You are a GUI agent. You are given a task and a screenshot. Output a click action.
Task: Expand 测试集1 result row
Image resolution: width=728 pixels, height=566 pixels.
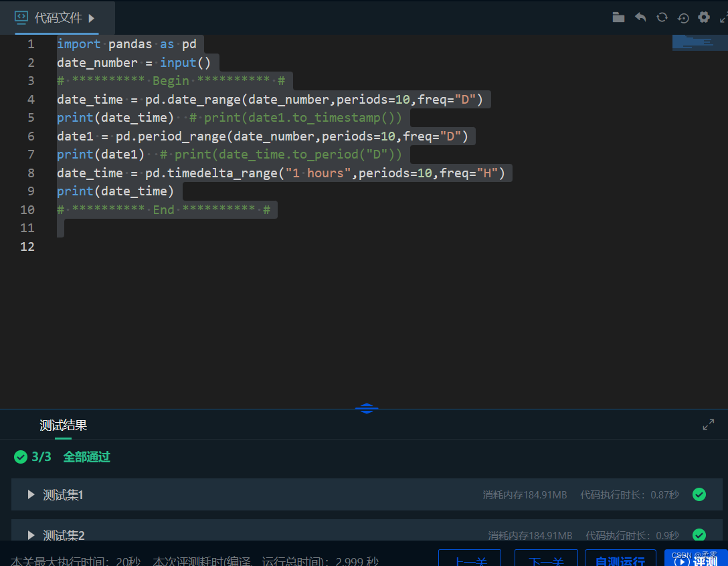pyautogui.click(x=366, y=494)
